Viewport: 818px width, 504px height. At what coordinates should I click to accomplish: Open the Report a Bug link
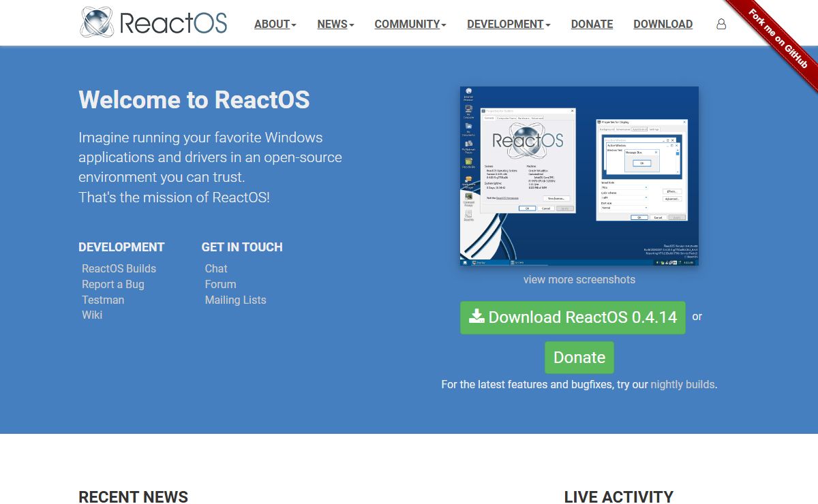point(113,284)
